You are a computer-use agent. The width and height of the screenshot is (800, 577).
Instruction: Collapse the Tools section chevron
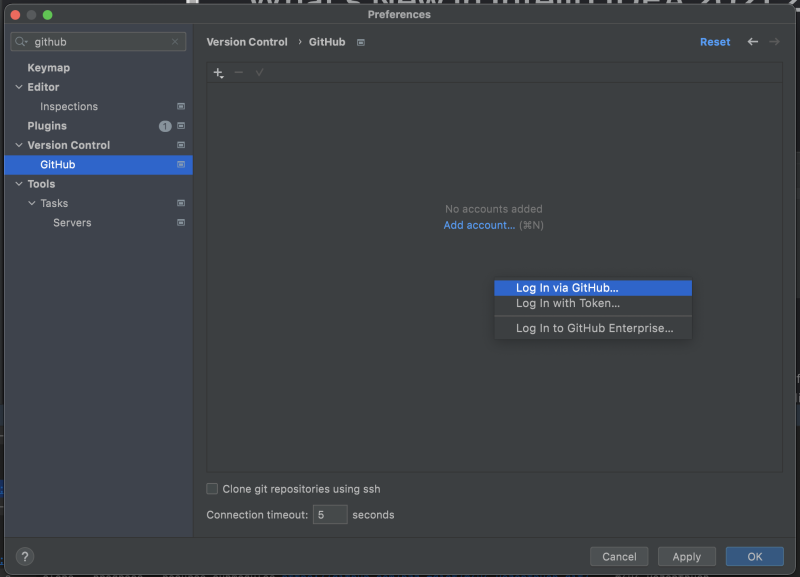[18, 183]
